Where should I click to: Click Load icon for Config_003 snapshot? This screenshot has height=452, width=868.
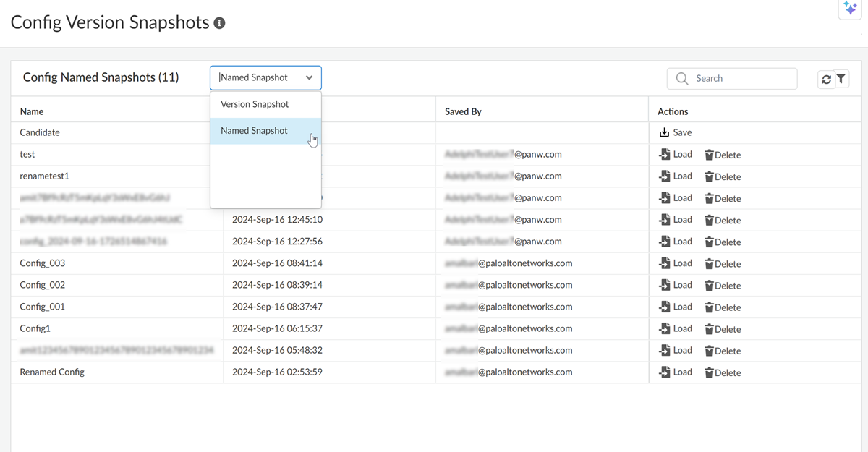[664, 263]
